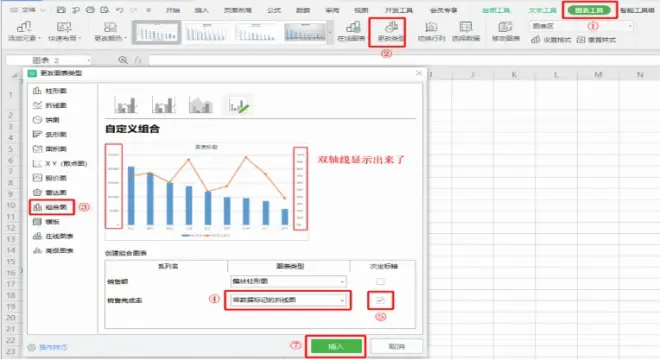Choose second combo chart subtype icon

coord(163,105)
